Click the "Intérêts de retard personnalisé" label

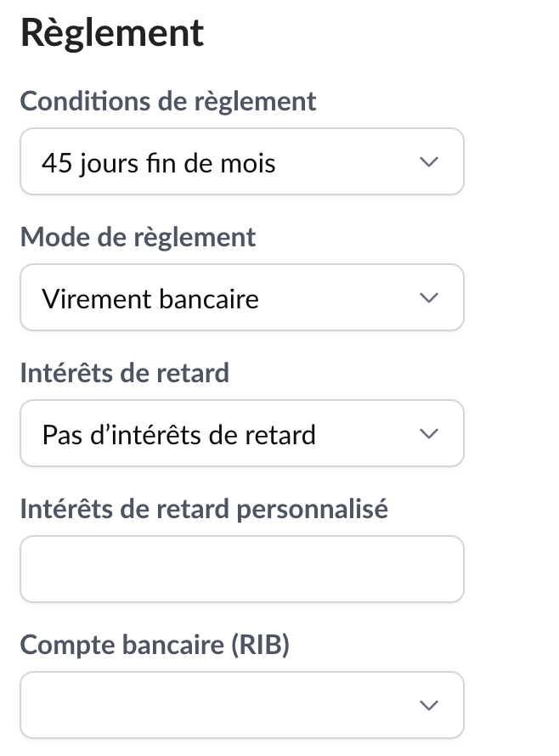click(204, 509)
